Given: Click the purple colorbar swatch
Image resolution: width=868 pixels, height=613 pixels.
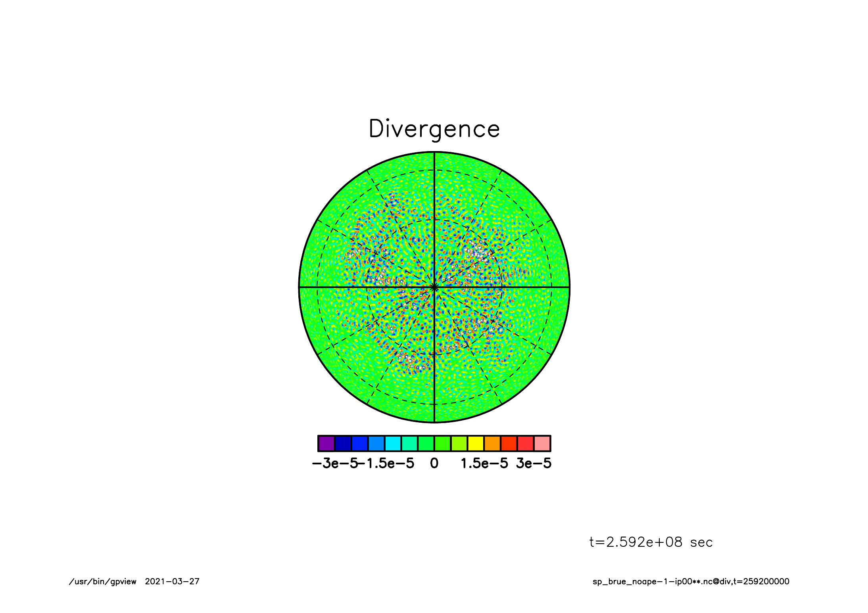Looking at the screenshot, I should point(326,443).
